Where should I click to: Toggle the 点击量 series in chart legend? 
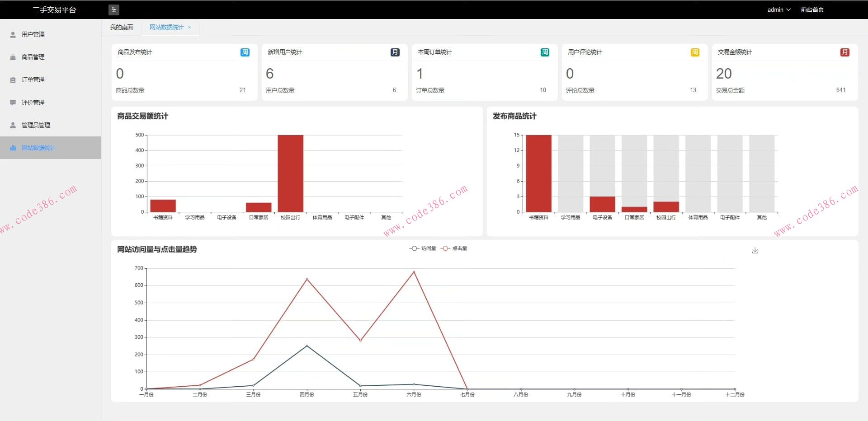click(x=454, y=248)
